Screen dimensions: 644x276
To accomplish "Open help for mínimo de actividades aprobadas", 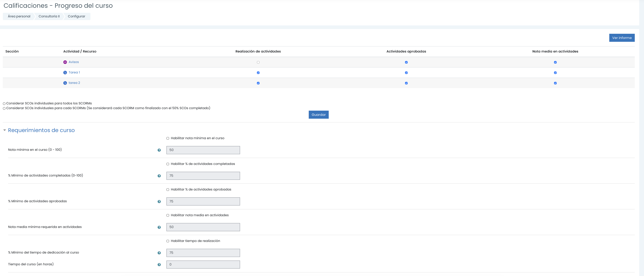I will click(x=159, y=202).
